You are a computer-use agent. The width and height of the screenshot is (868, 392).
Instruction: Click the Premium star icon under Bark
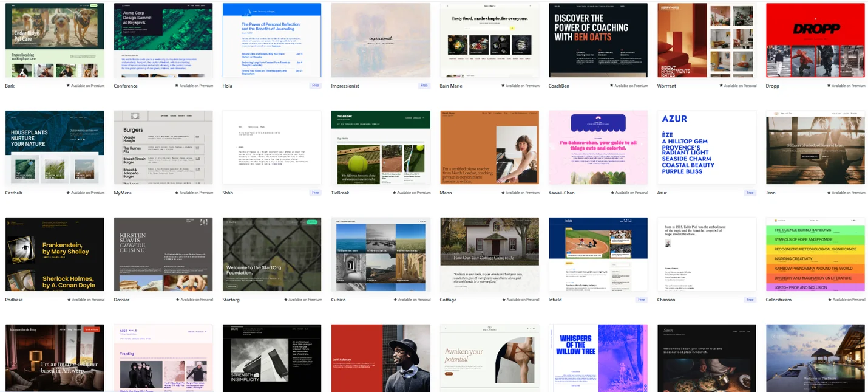coord(68,86)
